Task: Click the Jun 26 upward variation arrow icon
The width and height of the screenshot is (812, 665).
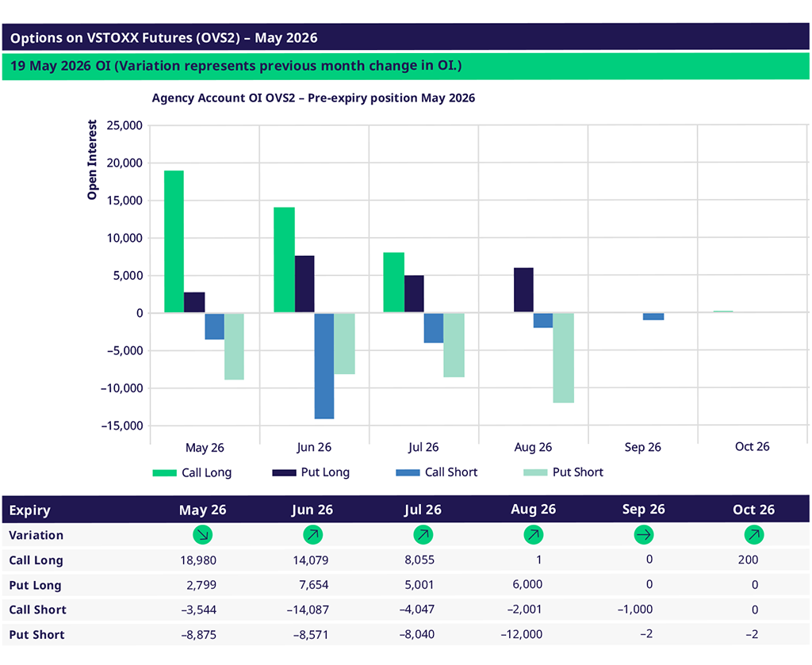Action: (x=312, y=534)
